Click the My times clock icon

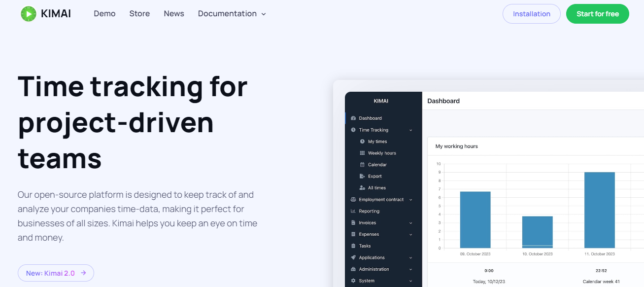(362, 142)
